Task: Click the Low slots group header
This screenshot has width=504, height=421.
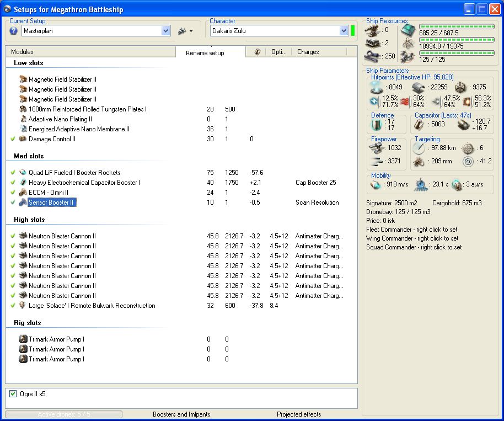Action: (x=29, y=63)
